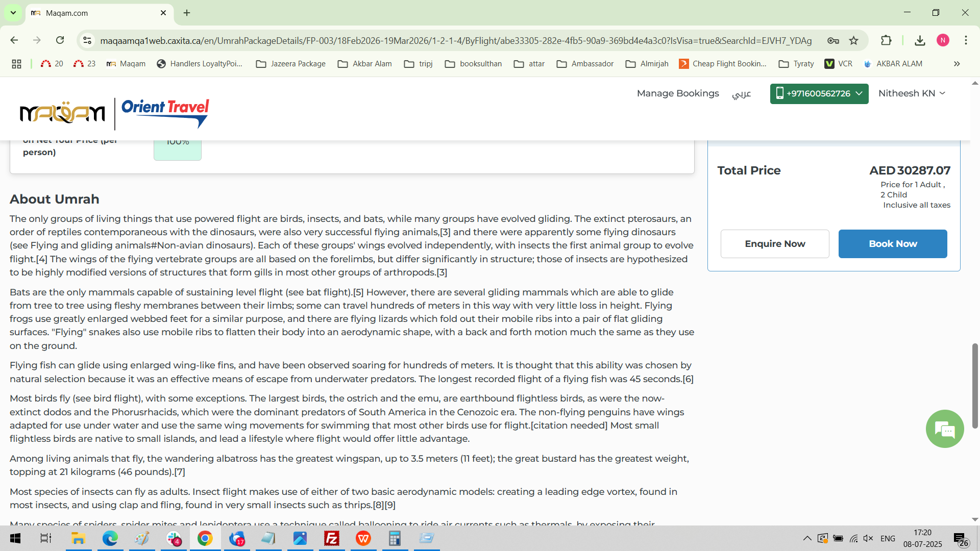
Task: Bookmark page with the star icon
Action: point(854,41)
